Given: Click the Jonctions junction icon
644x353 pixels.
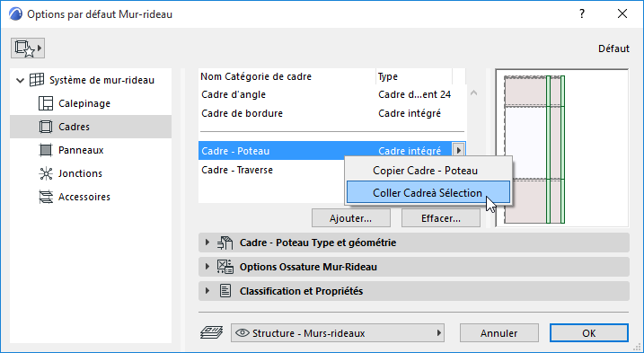Looking at the screenshot, I should (x=46, y=173).
